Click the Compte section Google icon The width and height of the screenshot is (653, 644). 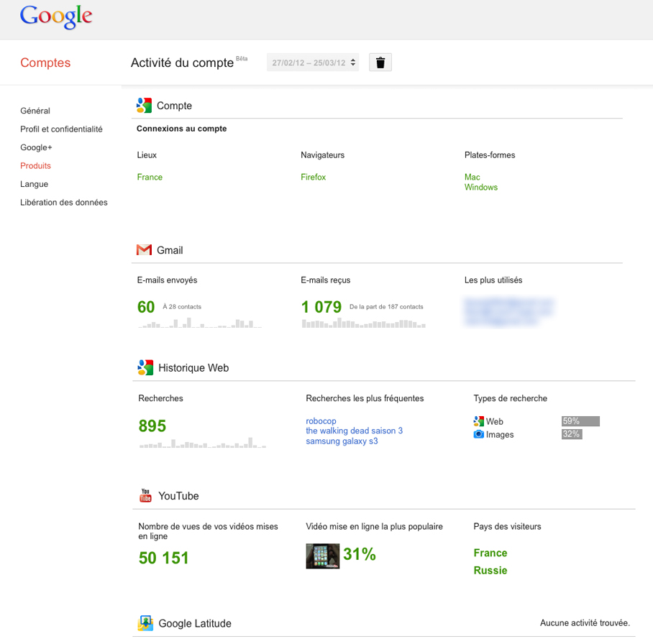tap(144, 106)
